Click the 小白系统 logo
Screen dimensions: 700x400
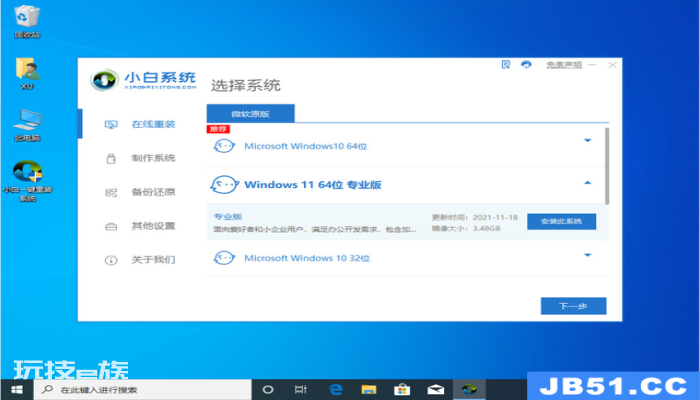point(143,80)
